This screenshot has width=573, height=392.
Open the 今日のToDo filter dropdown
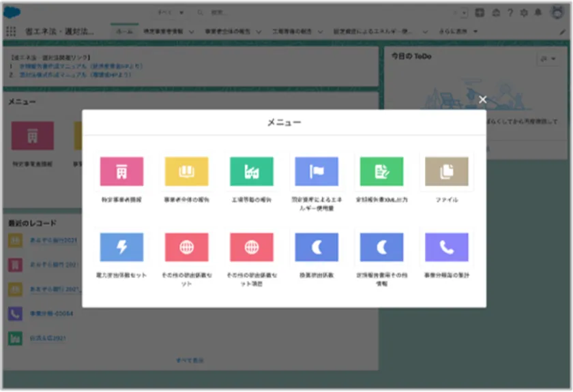coord(548,59)
